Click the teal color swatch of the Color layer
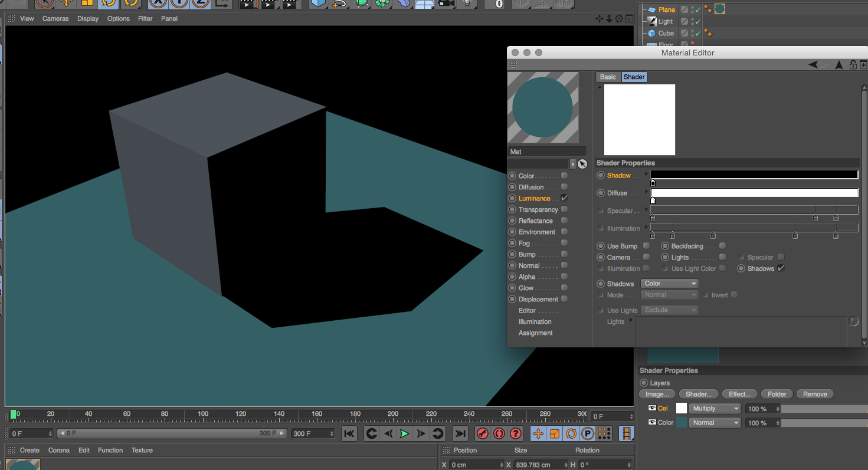This screenshot has width=868, height=470. click(x=682, y=422)
